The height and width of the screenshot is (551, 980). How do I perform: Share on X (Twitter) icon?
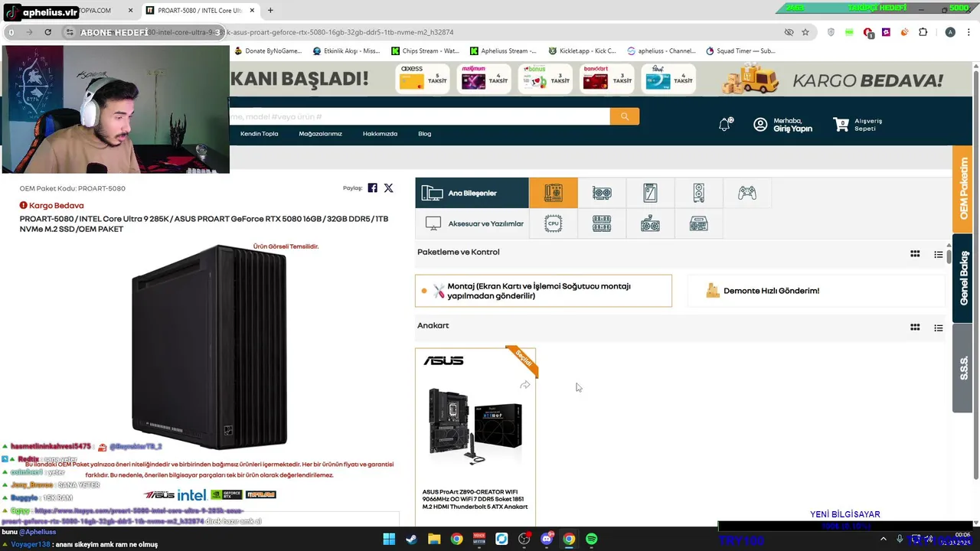388,188
